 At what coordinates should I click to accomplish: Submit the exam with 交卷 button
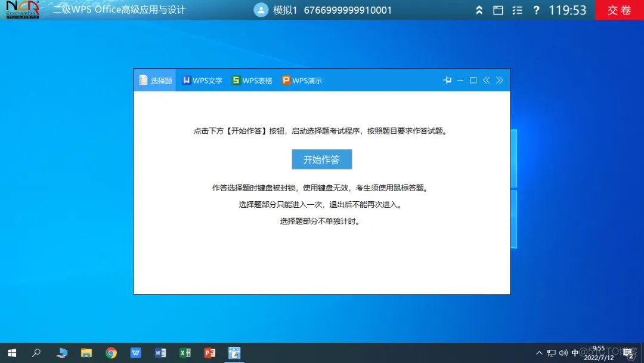coord(620,10)
